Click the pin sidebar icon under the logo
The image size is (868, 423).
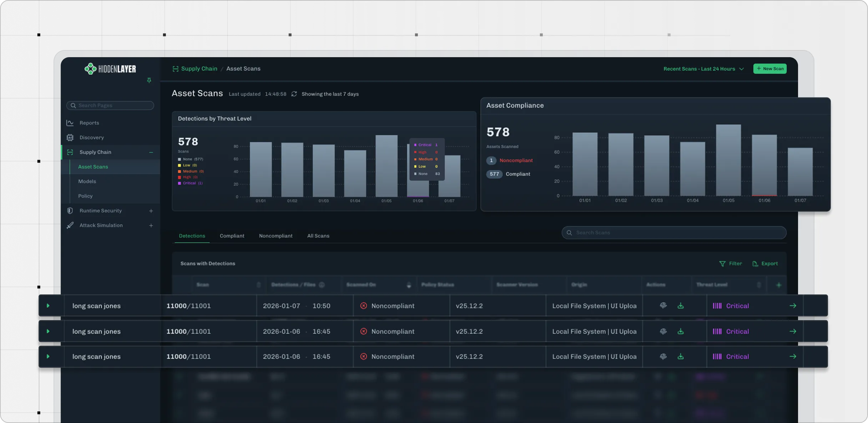tap(149, 80)
